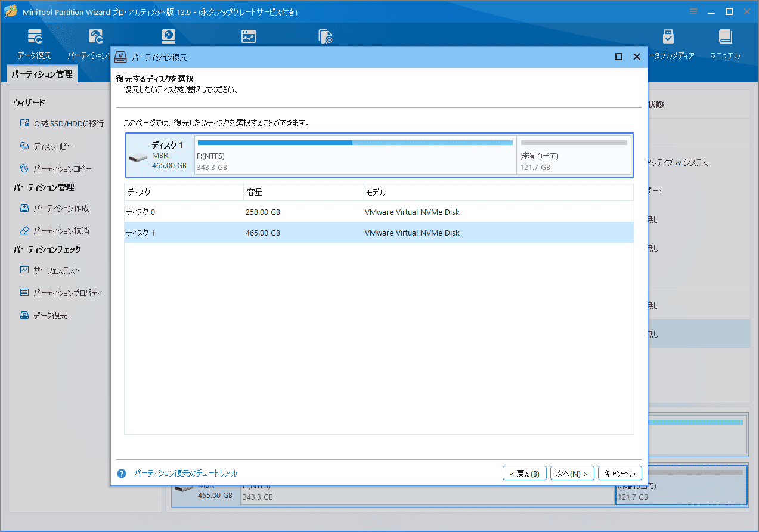Image resolution: width=759 pixels, height=532 pixels.
Task: Click the 次へ(N) > button
Action: tap(572, 474)
